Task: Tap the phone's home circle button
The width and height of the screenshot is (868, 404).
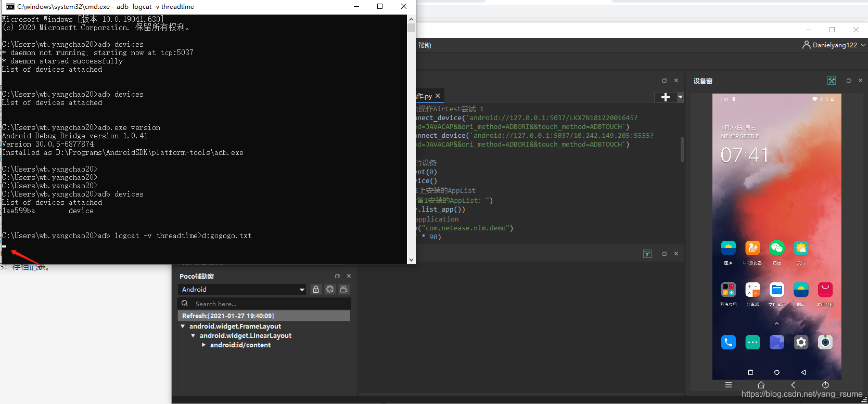Action: click(x=777, y=372)
